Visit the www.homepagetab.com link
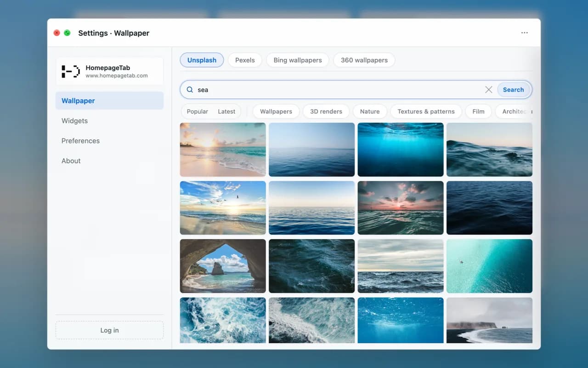The height and width of the screenshot is (368, 588). 117,76
